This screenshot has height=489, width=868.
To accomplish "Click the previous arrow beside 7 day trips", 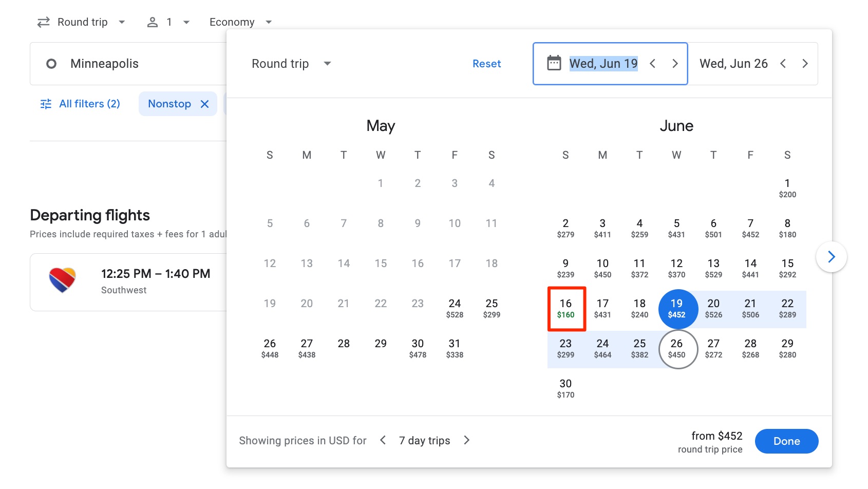I will tap(383, 440).
